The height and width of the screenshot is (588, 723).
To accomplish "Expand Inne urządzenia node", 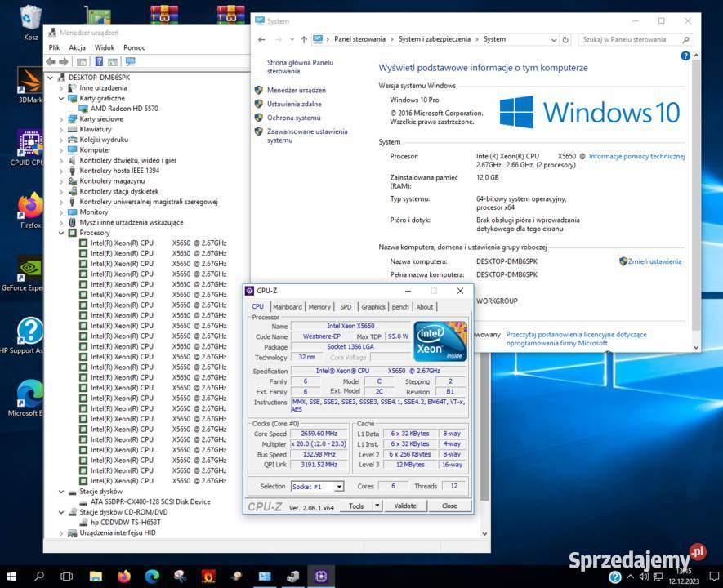I will point(61,88).
